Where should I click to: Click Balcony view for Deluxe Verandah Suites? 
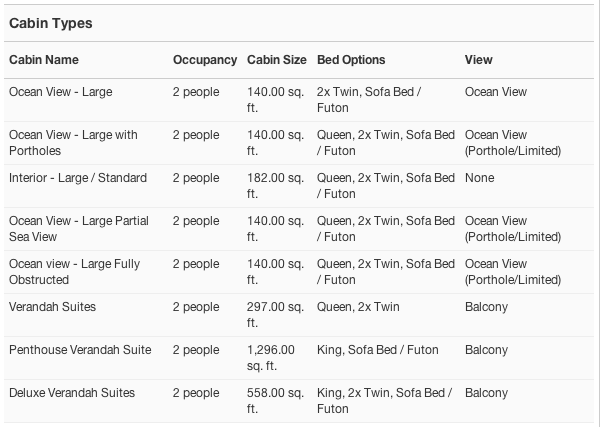(486, 393)
